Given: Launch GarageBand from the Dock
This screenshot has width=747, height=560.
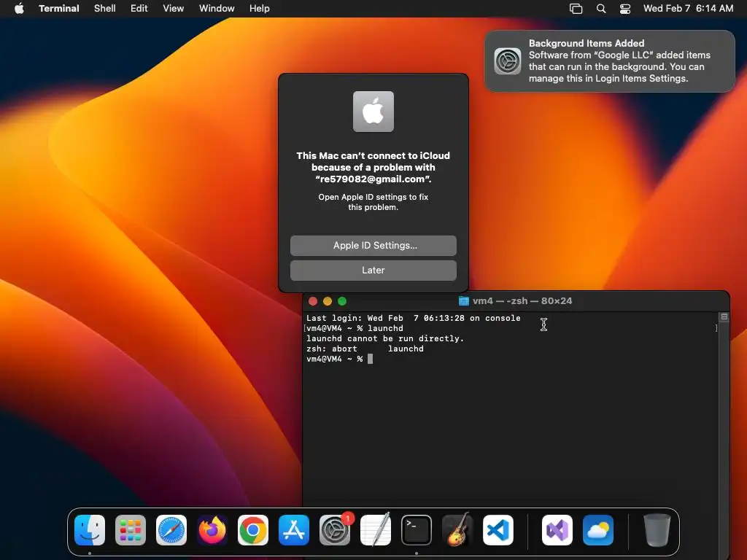Looking at the screenshot, I should [457, 530].
